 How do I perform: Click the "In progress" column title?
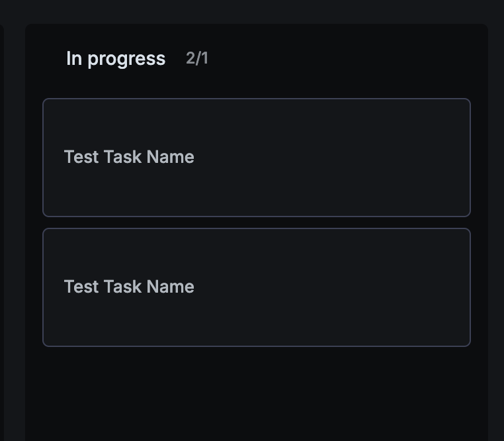click(116, 59)
